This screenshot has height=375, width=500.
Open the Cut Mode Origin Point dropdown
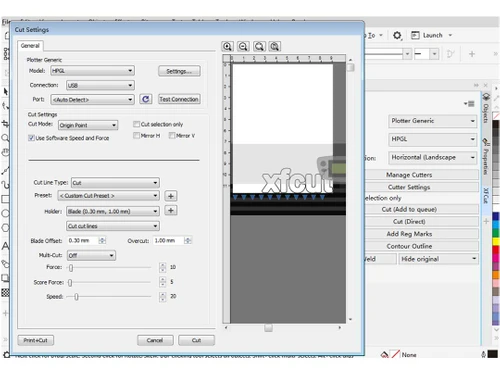click(88, 125)
